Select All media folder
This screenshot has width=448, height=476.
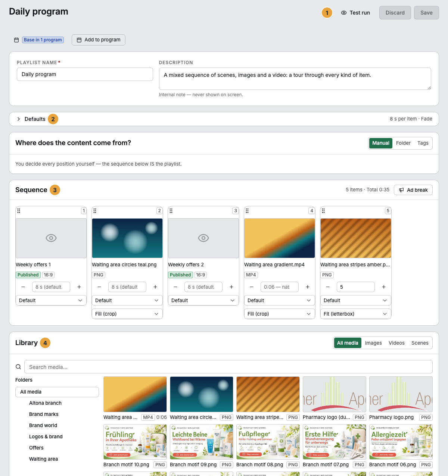[57, 392]
